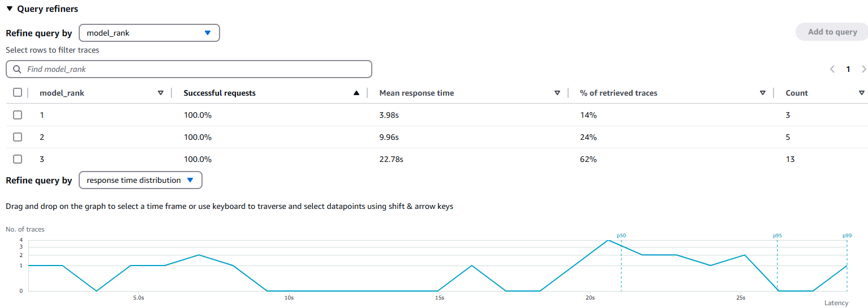Focus the Find model_rank search field
868x308 pixels.
tap(189, 69)
